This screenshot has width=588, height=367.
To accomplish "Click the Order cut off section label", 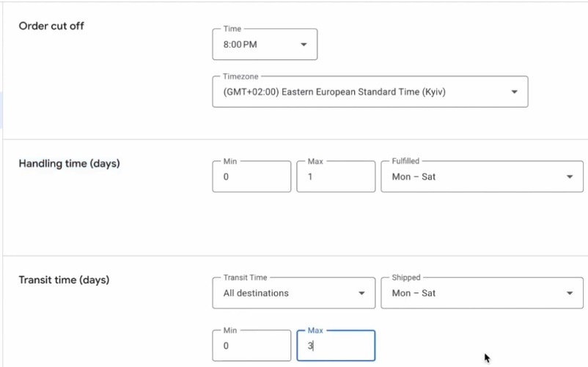I will click(x=51, y=26).
